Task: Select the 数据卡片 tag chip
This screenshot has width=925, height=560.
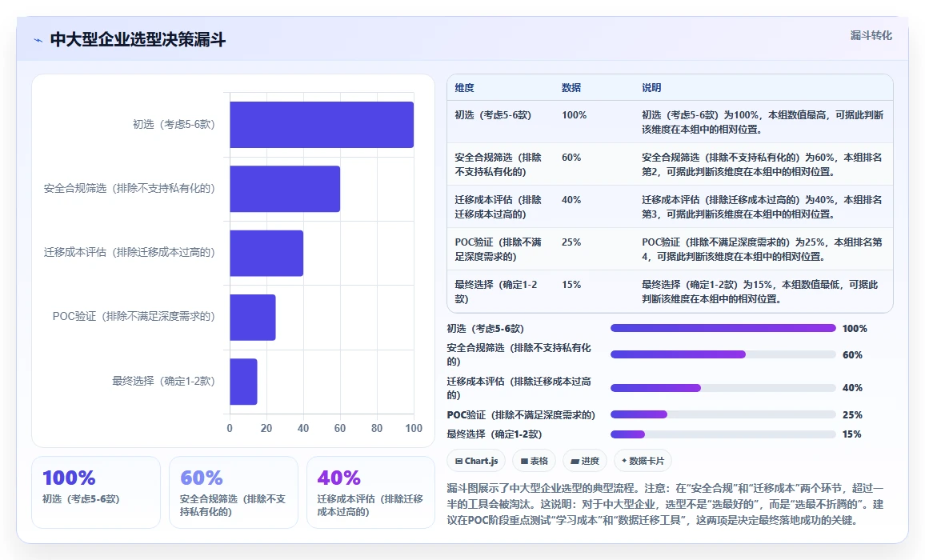Action: 643,461
